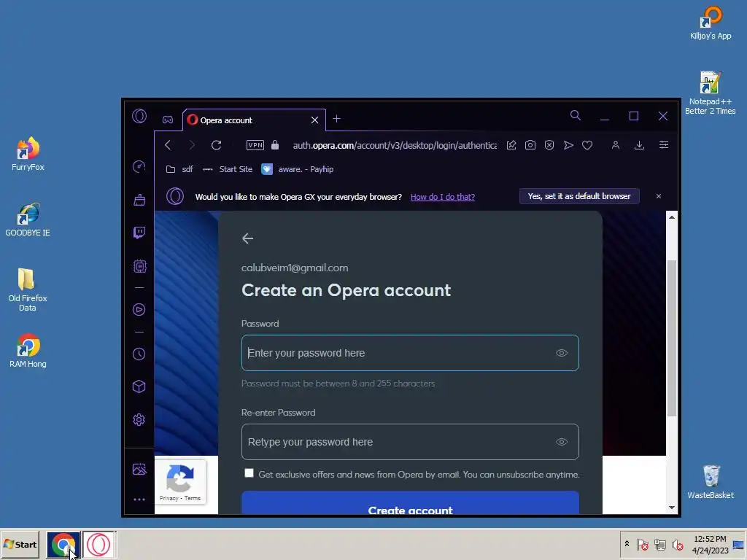Open the profile account icon in toolbar
Viewport: 747px width, 560px height.
616,145
